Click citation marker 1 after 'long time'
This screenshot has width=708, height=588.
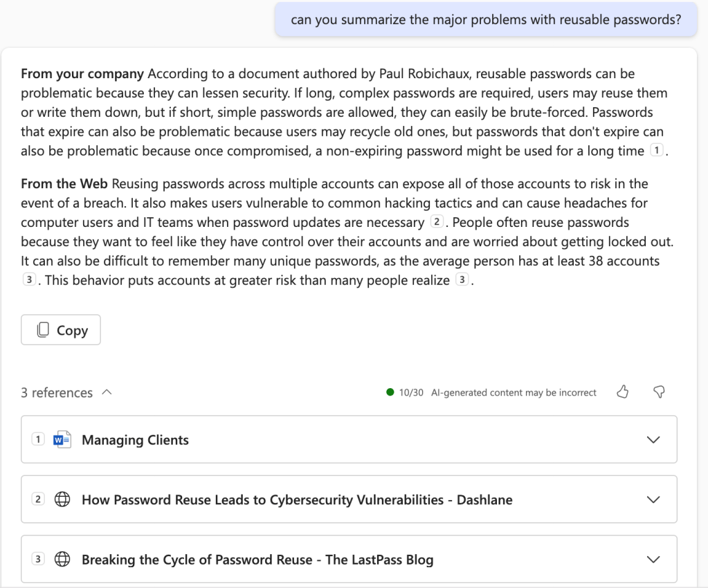(657, 151)
